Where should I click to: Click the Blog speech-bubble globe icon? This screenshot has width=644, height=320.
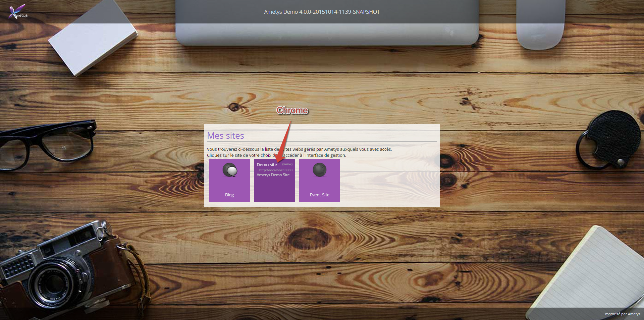point(230,170)
